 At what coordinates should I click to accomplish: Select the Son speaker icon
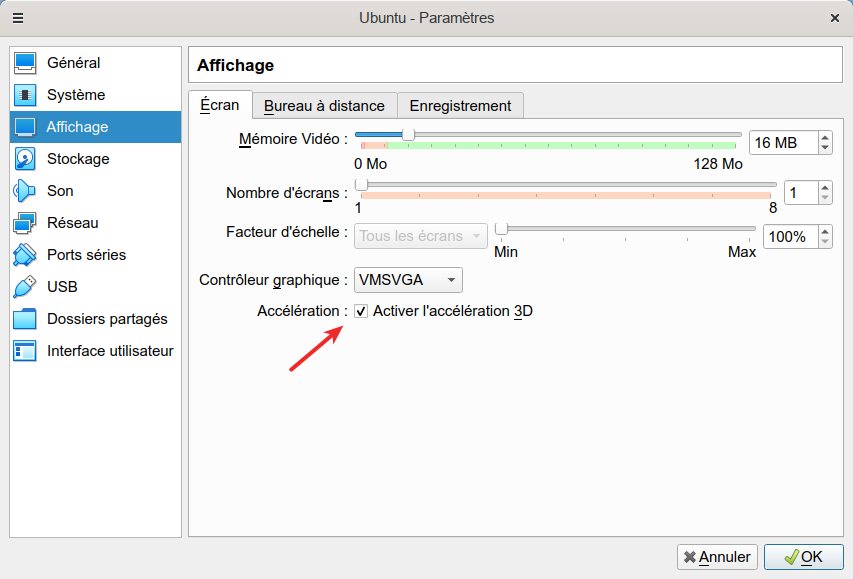[25, 191]
